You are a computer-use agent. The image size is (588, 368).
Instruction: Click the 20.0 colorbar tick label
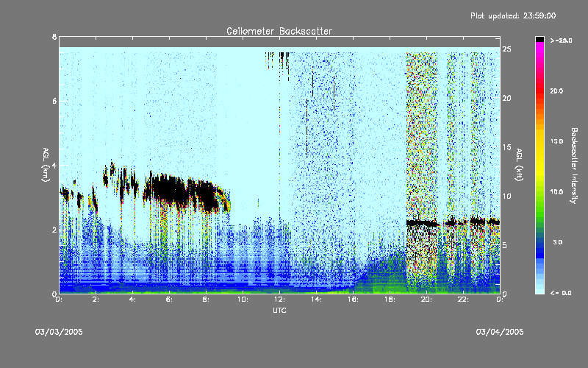556,91
